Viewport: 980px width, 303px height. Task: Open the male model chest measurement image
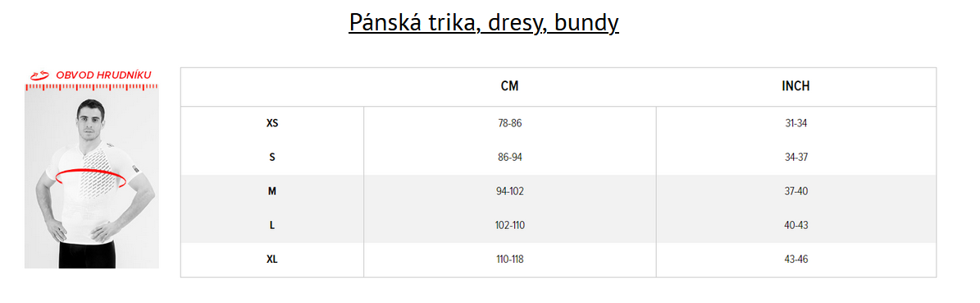pyautogui.click(x=92, y=177)
